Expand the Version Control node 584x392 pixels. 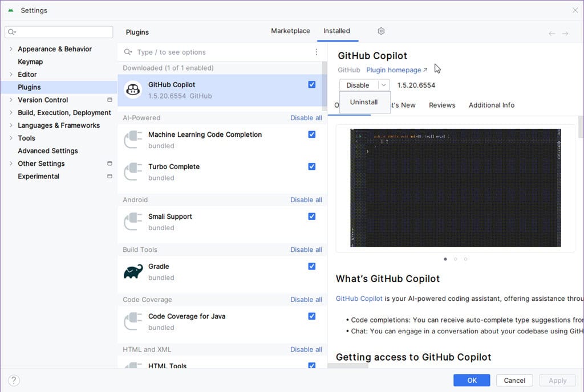pyautogui.click(x=11, y=100)
